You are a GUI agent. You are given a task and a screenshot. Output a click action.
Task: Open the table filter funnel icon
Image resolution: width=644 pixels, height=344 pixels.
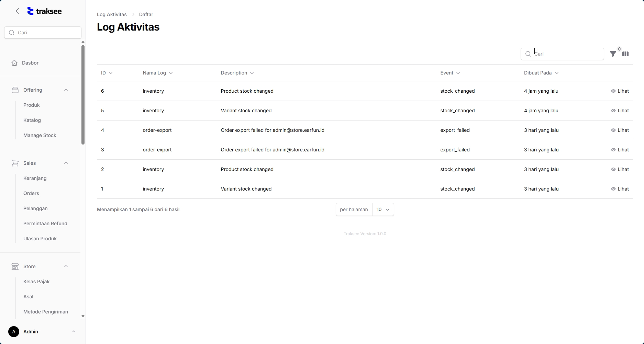tap(613, 54)
